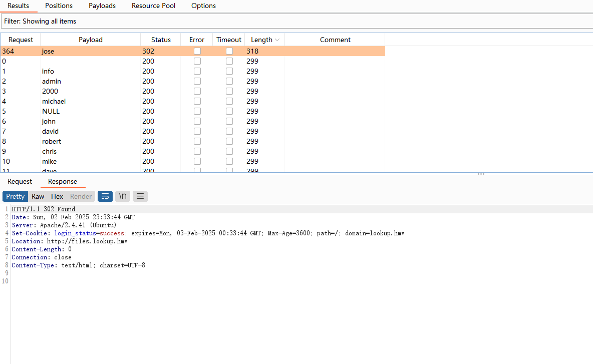Switch response view to Hex
The image size is (593, 364).
pyautogui.click(x=57, y=196)
